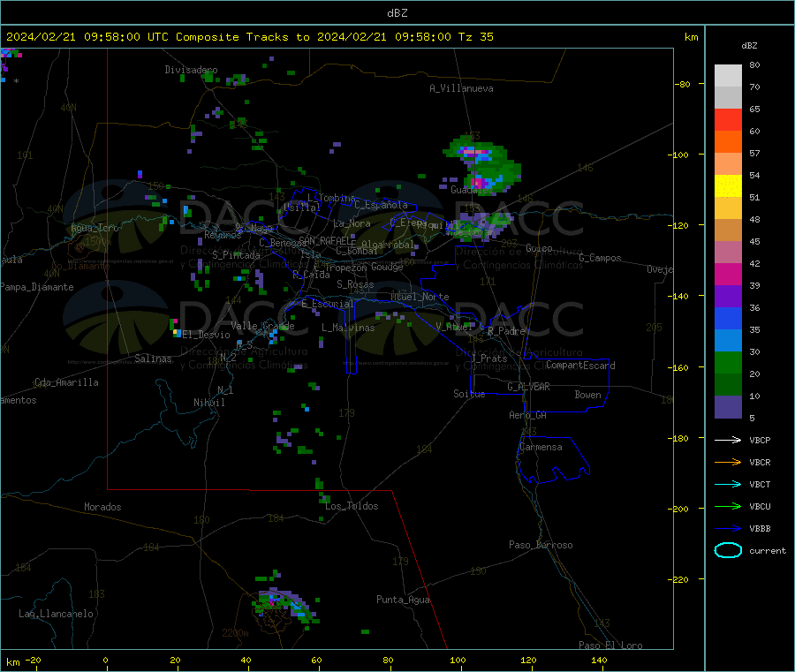Click the Atuel_Norte map label
This screenshot has width=795, height=672.
point(420,297)
